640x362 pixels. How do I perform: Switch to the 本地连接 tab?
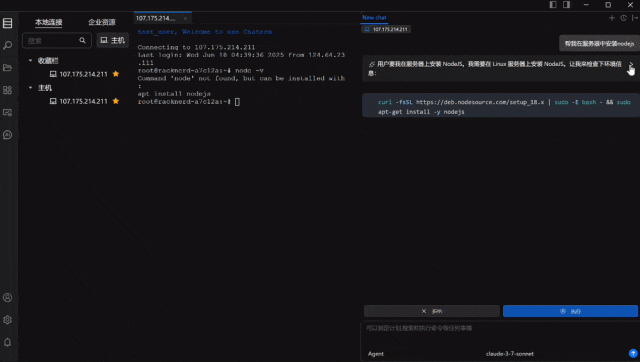(49, 22)
